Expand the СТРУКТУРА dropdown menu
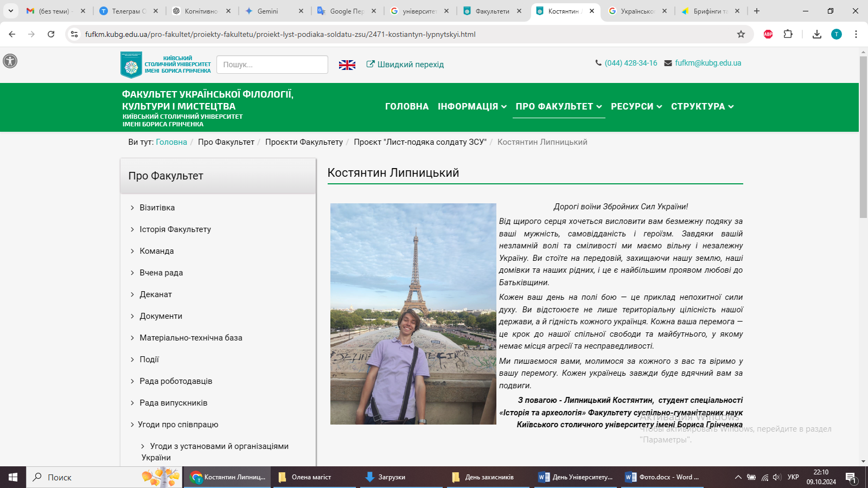 (702, 106)
